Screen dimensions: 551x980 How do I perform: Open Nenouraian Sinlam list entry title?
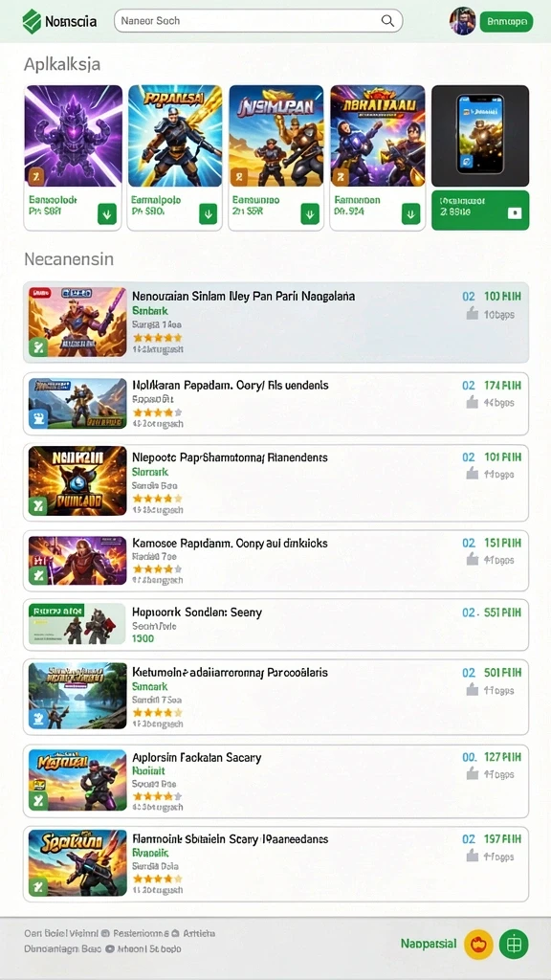(x=244, y=296)
